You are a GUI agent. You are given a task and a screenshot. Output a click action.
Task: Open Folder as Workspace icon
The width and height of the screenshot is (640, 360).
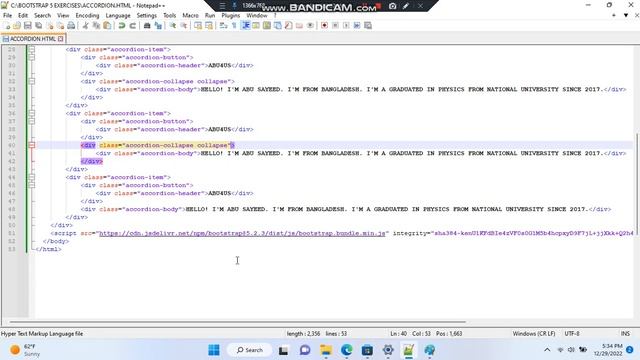click(x=299, y=26)
